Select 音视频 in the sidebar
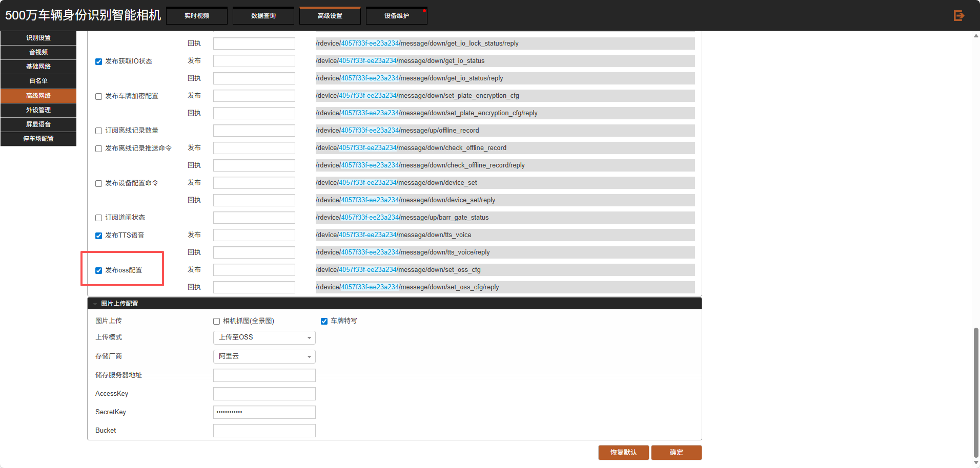 pyautogui.click(x=38, y=52)
